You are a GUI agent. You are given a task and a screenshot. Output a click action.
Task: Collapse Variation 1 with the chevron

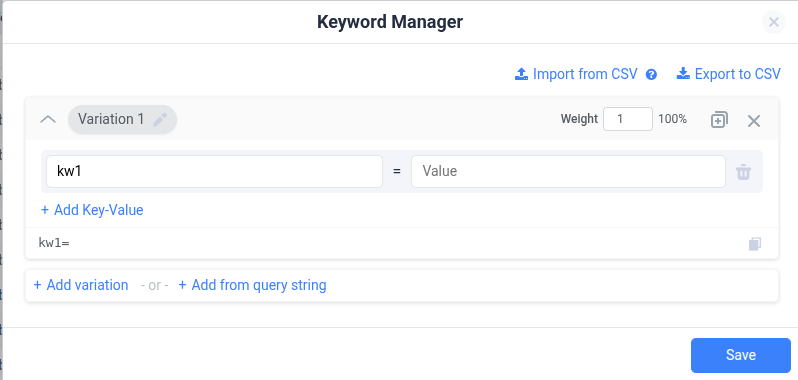coord(48,120)
